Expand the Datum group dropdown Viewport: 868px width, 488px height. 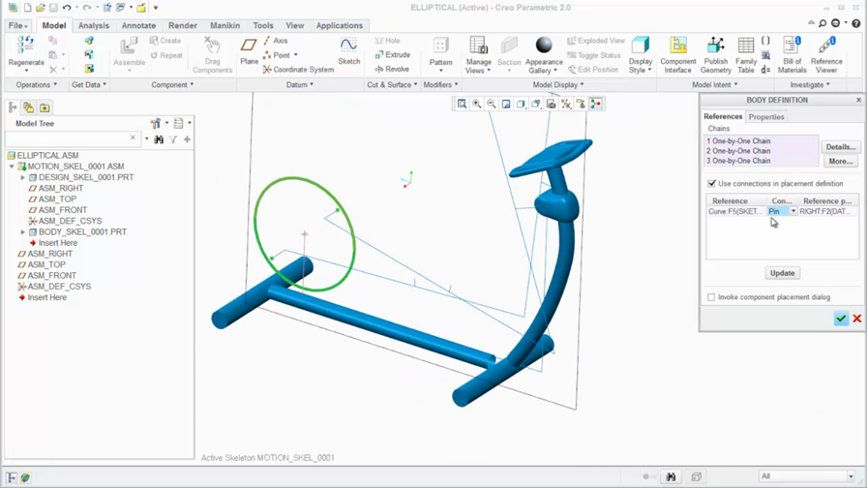pyautogui.click(x=300, y=85)
